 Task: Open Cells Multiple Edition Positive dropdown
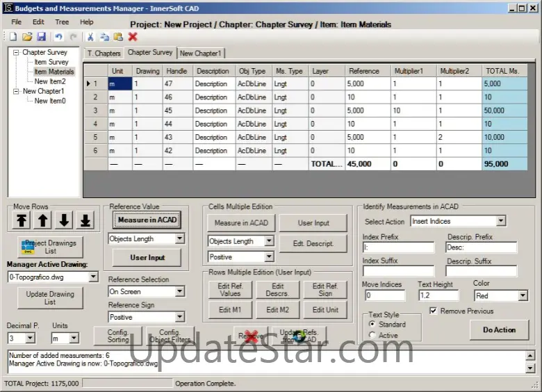tap(269, 257)
